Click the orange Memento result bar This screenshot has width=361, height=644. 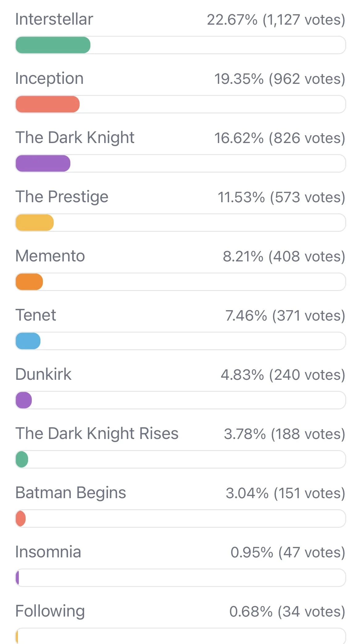(29, 282)
